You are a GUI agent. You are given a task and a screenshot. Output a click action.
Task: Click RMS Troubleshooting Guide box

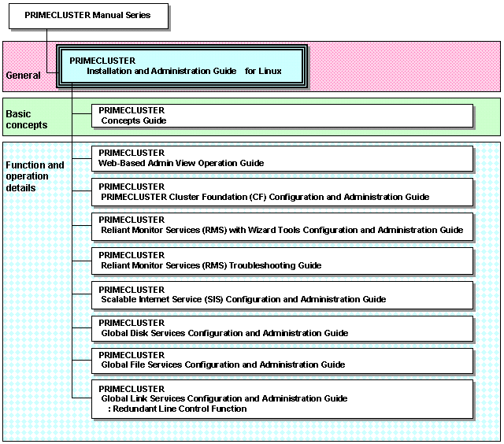click(x=282, y=261)
